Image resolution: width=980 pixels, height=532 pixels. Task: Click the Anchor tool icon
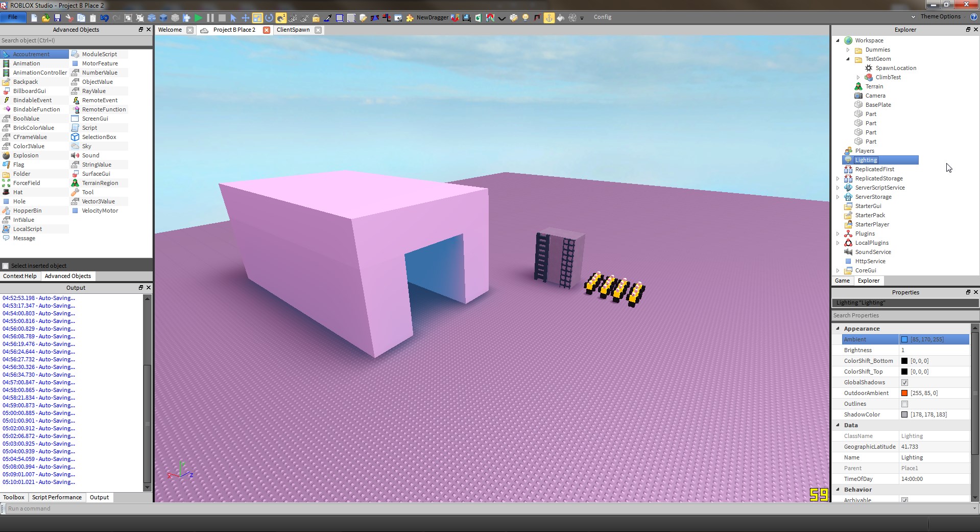549,18
